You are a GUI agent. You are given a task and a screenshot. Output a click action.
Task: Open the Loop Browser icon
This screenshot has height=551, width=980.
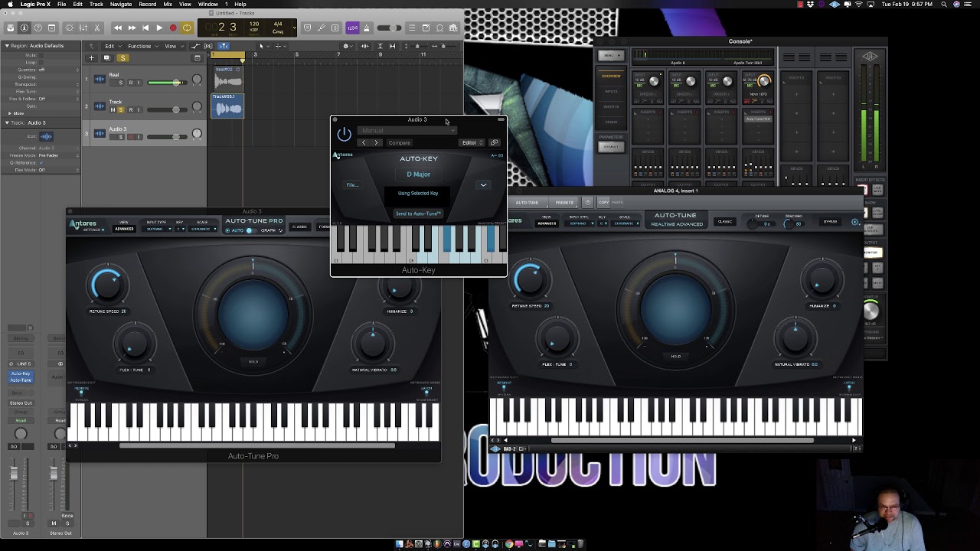tap(439, 28)
